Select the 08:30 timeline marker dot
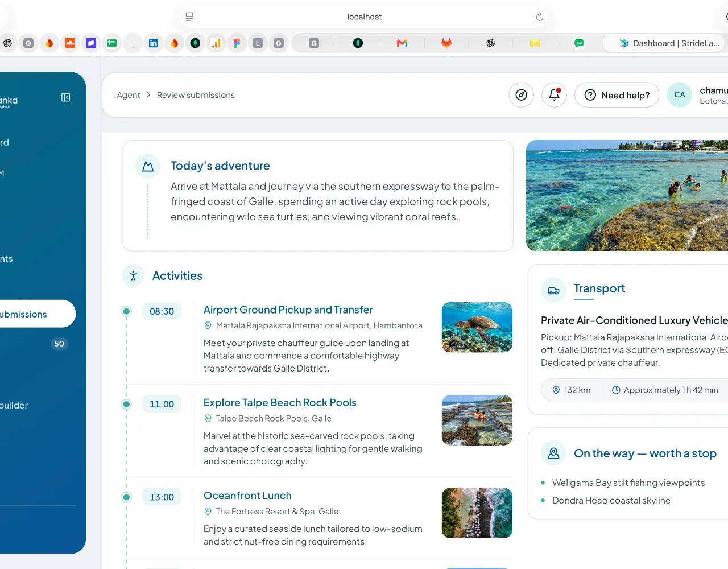The height and width of the screenshot is (569, 728). pyautogui.click(x=126, y=311)
